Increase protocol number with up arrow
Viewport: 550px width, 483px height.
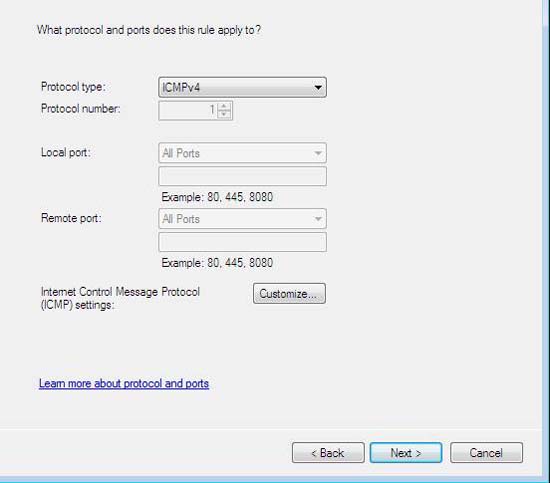click(x=224, y=106)
